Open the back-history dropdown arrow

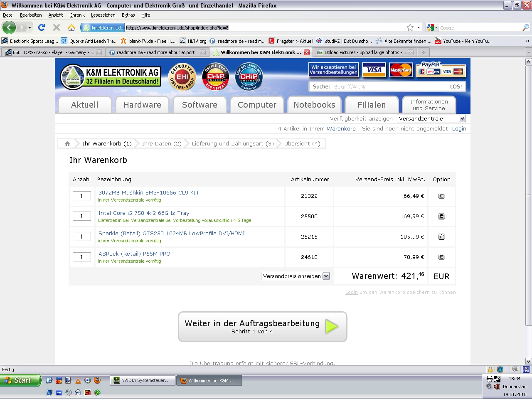(30, 27)
